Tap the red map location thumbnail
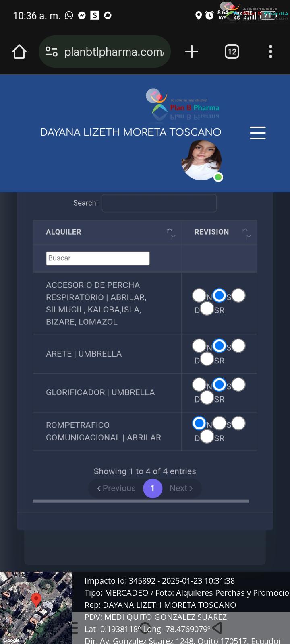The width and height of the screenshot is (290, 644). [x=36, y=608]
